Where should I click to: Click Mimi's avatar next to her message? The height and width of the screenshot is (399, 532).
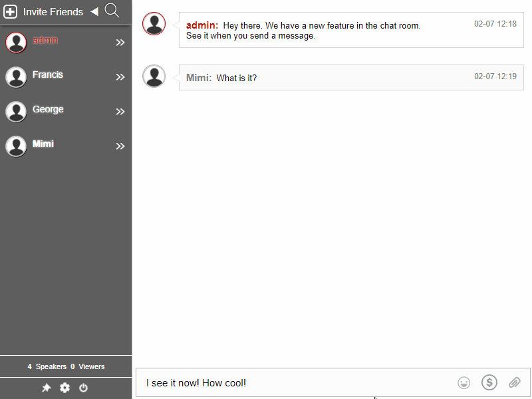(x=154, y=76)
